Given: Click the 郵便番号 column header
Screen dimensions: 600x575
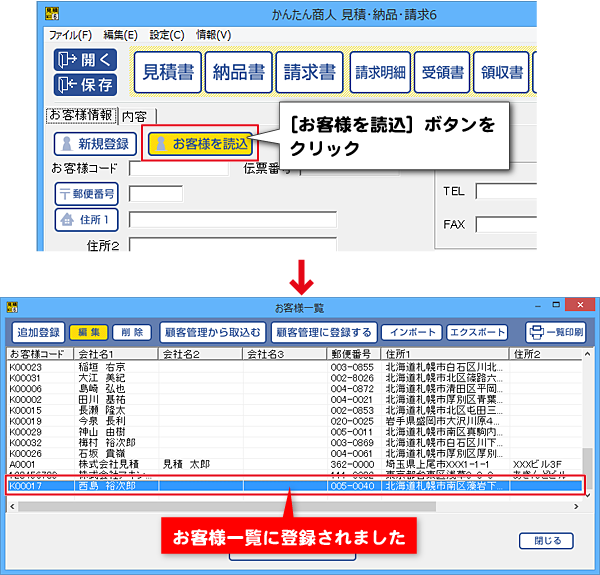Looking at the screenshot, I should [354, 354].
